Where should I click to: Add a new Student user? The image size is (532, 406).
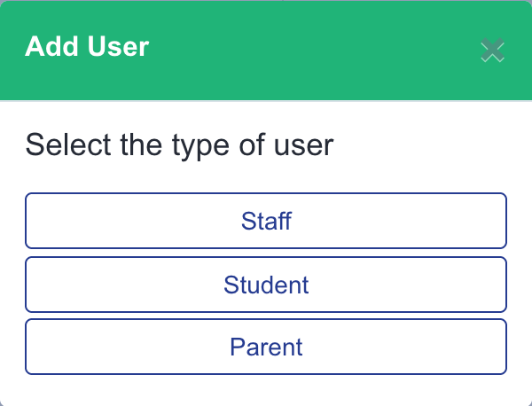point(266,285)
